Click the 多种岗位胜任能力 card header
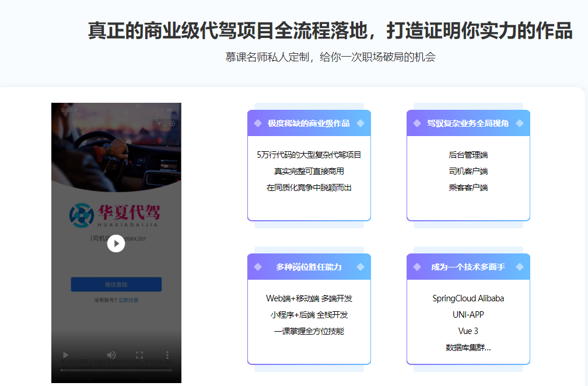This screenshot has width=588, height=386. tap(309, 267)
